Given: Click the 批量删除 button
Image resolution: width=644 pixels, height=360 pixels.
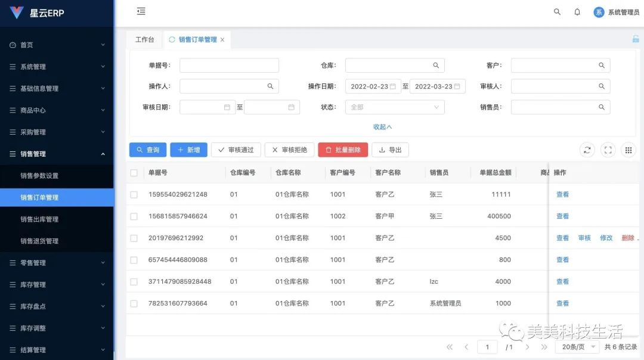Looking at the screenshot, I should click(x=343, y=150).
